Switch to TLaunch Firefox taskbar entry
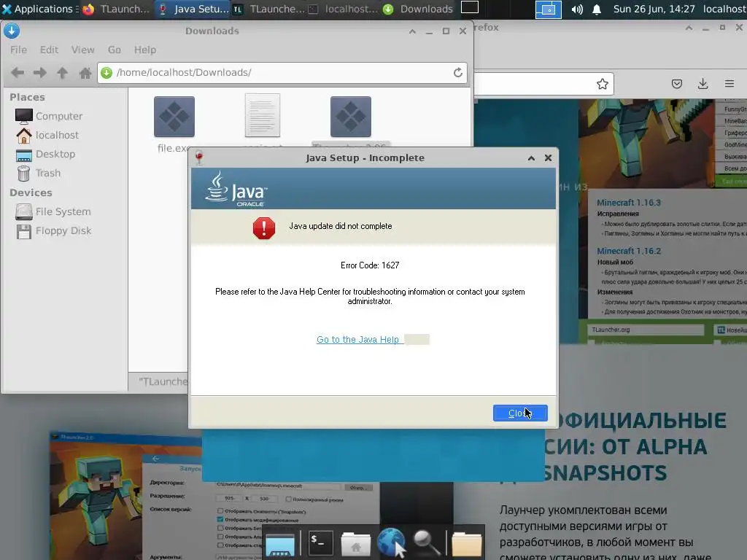The width and height of the screenshot is (747, 560). tap(116, 9)
